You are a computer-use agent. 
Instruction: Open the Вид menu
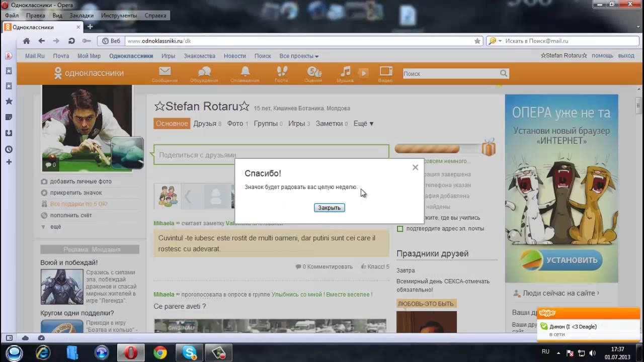(57, 16)
